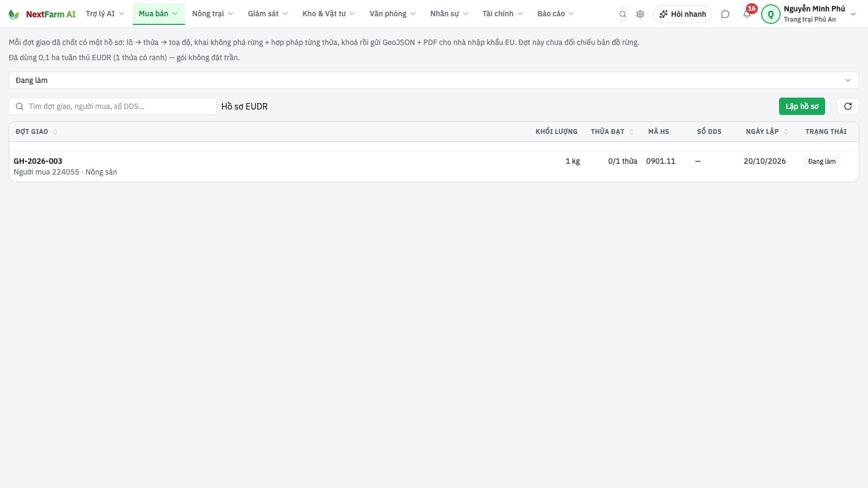
Task: Expand Tài chính menu
Action: pos(503,14)
